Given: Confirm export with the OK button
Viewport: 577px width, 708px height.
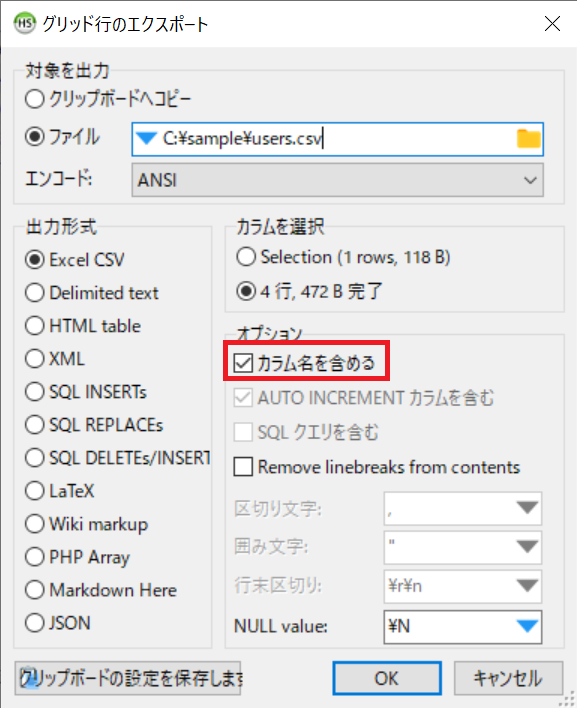Looking at the screenshot, I should (x=387, y=678).
